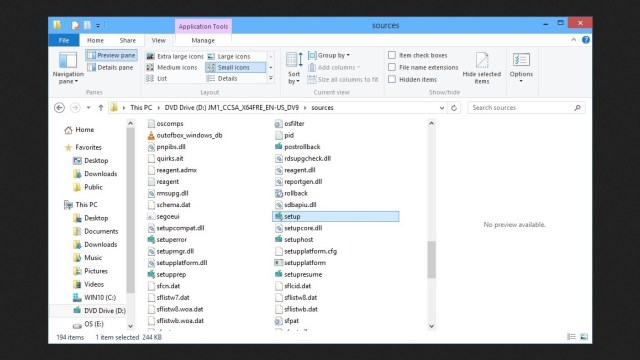Open the Options button
This screenshot has width=640, height=360.
(521, 67)
